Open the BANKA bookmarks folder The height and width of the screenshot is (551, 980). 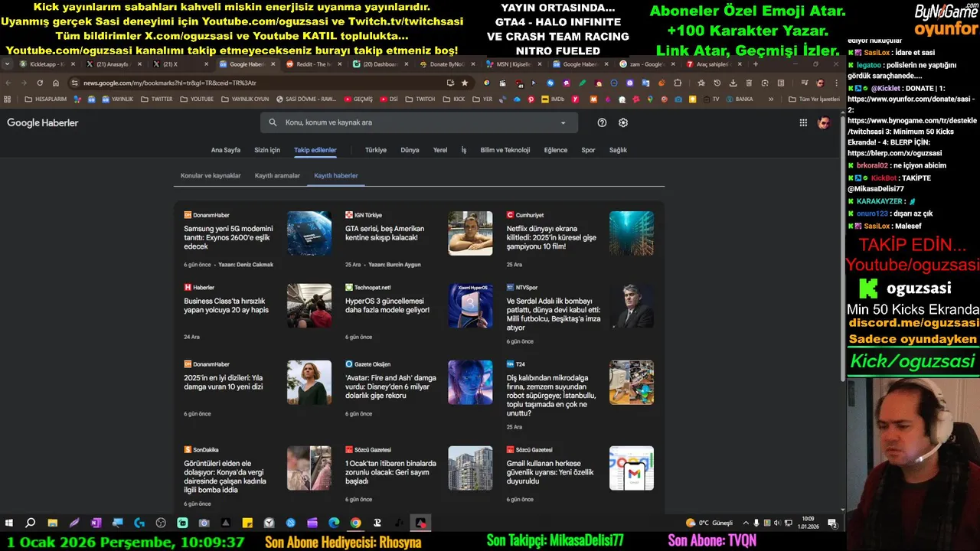click(x=740, y=99)
